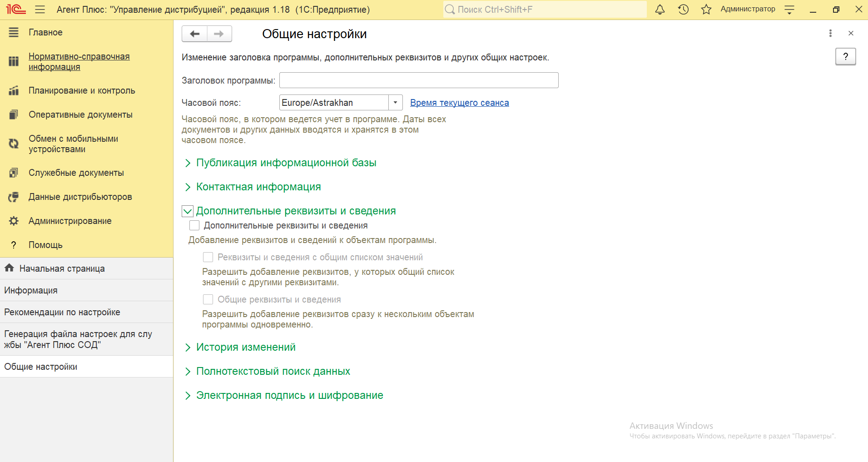Open the hamburger main menu in title bar
This screenshot has width=868, height=462.
click(x=40, y=9)
